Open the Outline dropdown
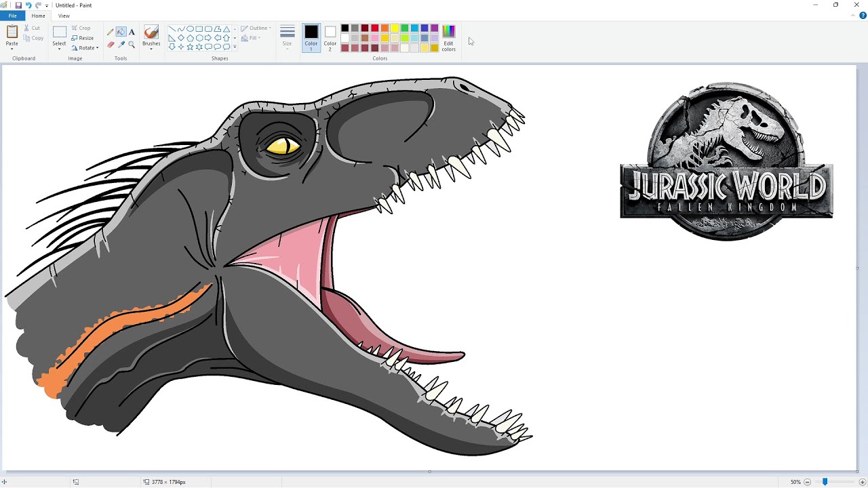Viewport: 868px width, 488px height. click(256, 28)
